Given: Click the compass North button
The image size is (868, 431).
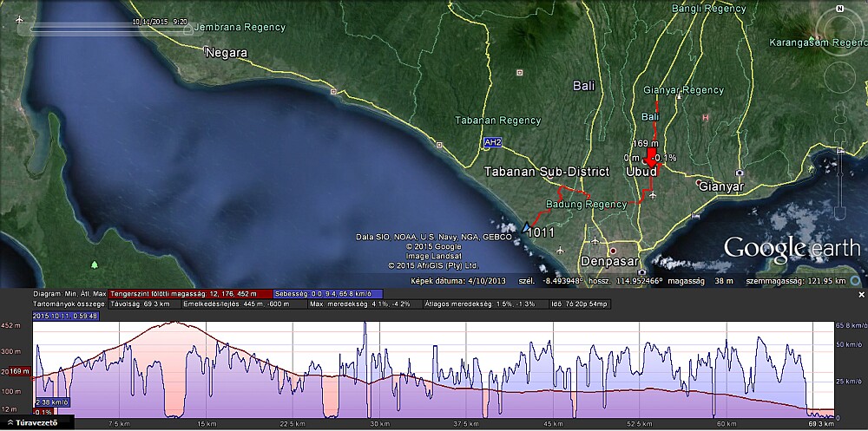Looking at the screenshot, I should click(x=840, y=9).
